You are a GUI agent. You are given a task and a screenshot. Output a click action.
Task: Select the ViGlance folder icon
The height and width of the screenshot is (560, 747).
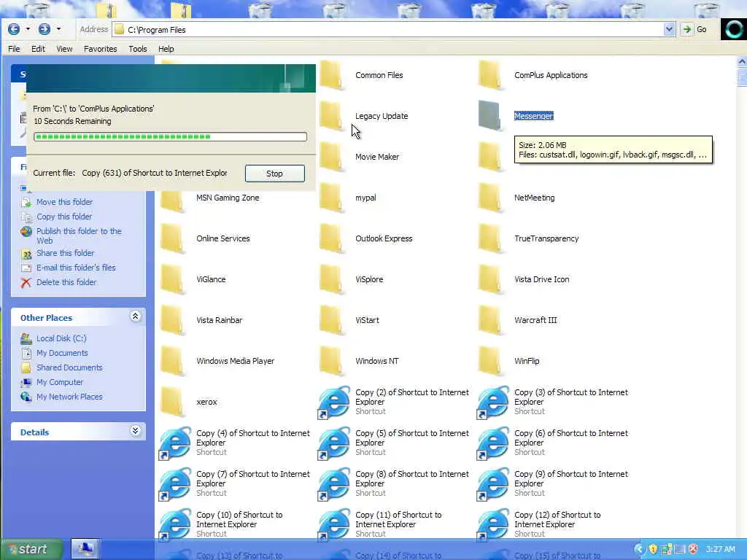click(x=172, y=279)
